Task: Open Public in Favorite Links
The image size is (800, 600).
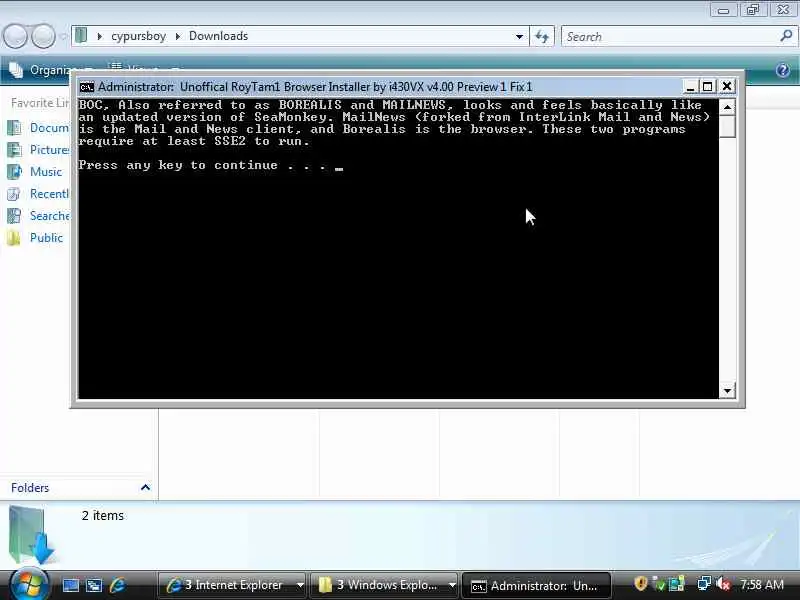Action: (x=46, y=238)
